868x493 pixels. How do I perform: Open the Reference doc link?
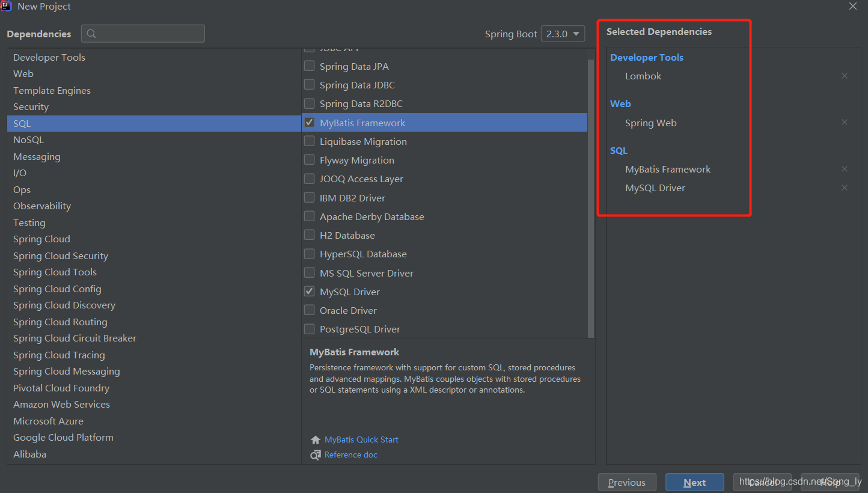pyautogui.click(x=351, y=455)
